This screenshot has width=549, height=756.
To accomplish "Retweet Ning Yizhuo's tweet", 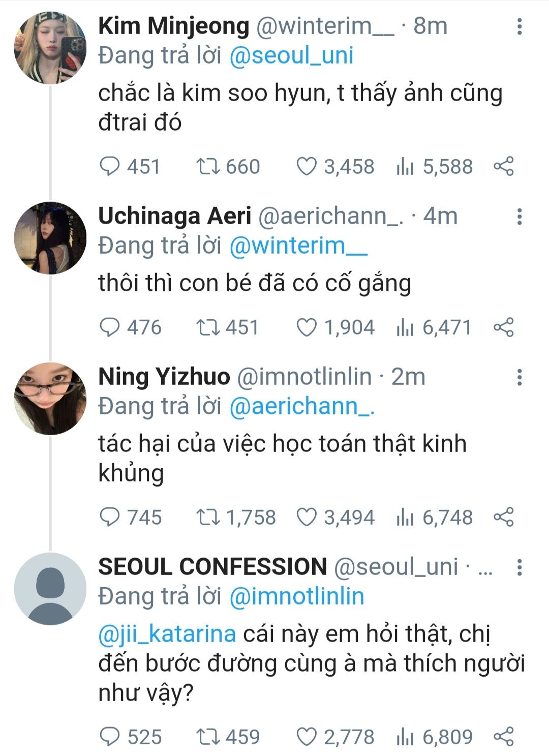I will (207, 518).
